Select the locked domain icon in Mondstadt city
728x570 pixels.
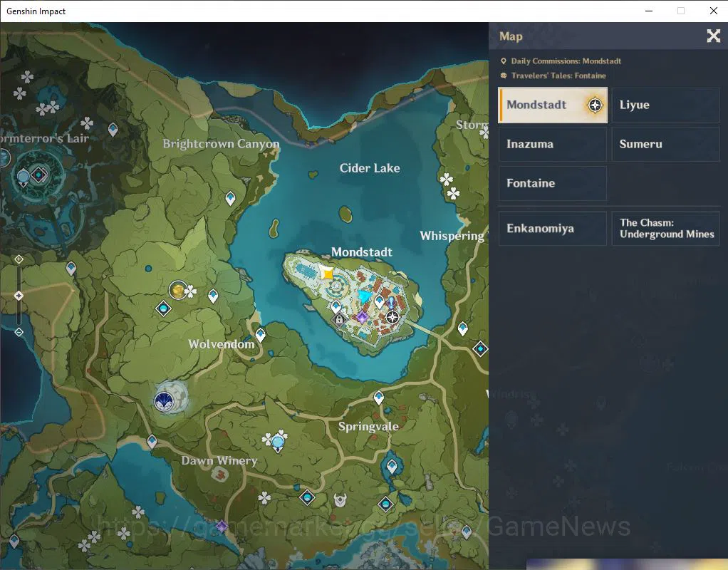[x=339, y=319]
